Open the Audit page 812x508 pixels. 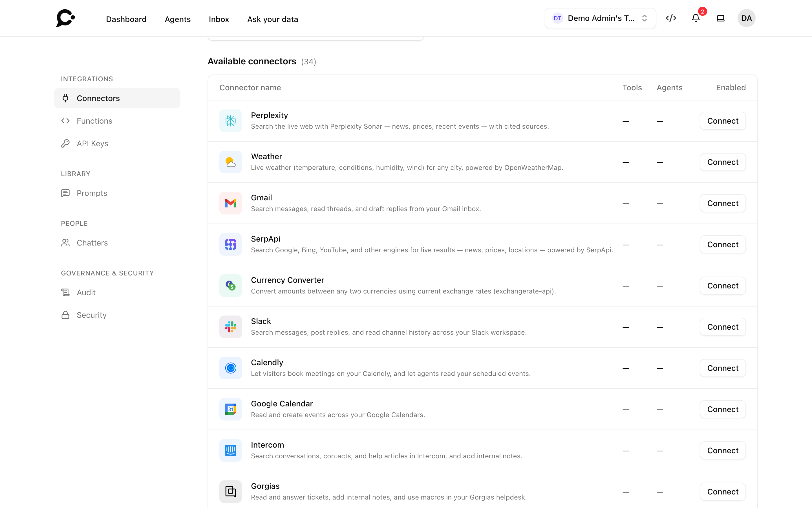coord(117,292)
